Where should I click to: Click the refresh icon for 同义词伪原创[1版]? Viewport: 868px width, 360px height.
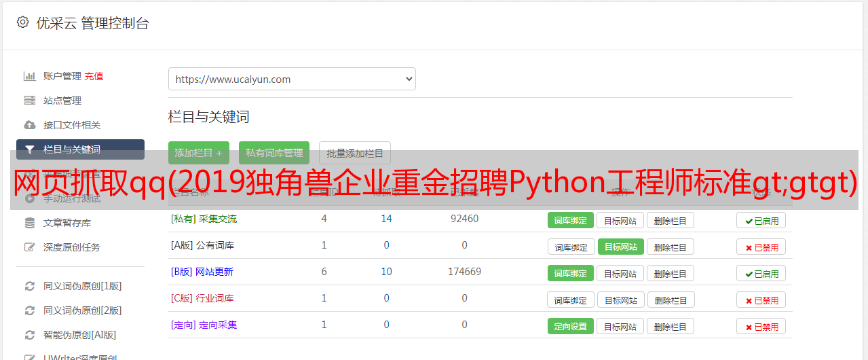pos(29,286)
